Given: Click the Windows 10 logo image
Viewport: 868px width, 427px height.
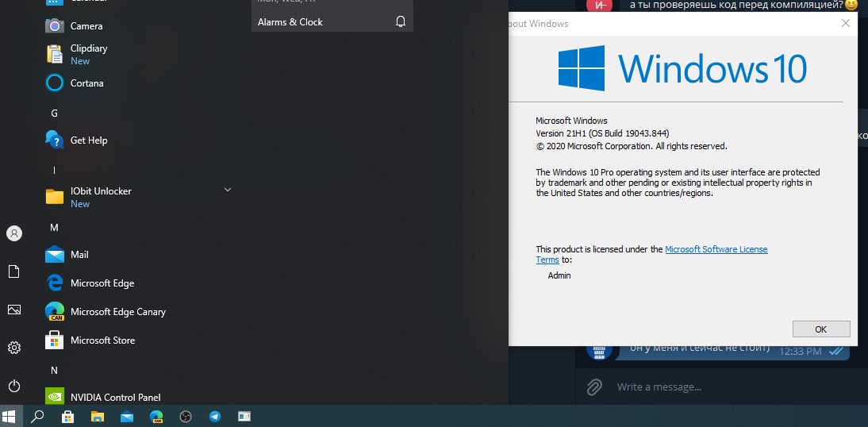Looking at the screenshot, I should click(682, 68).
